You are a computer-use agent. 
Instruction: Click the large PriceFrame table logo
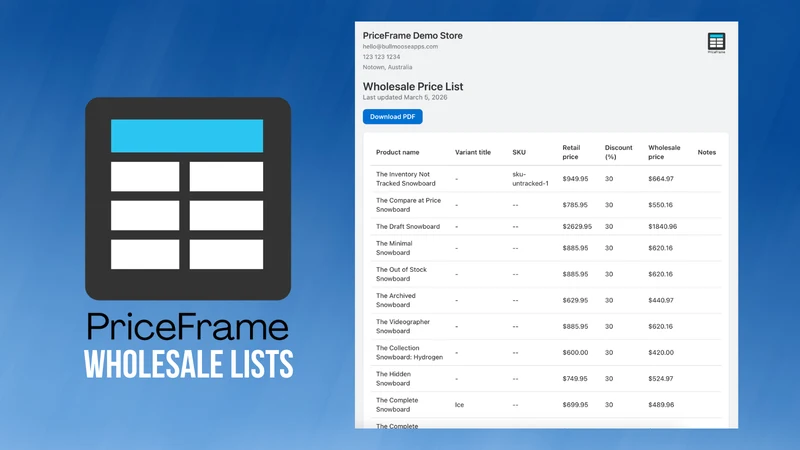[188, 198]
